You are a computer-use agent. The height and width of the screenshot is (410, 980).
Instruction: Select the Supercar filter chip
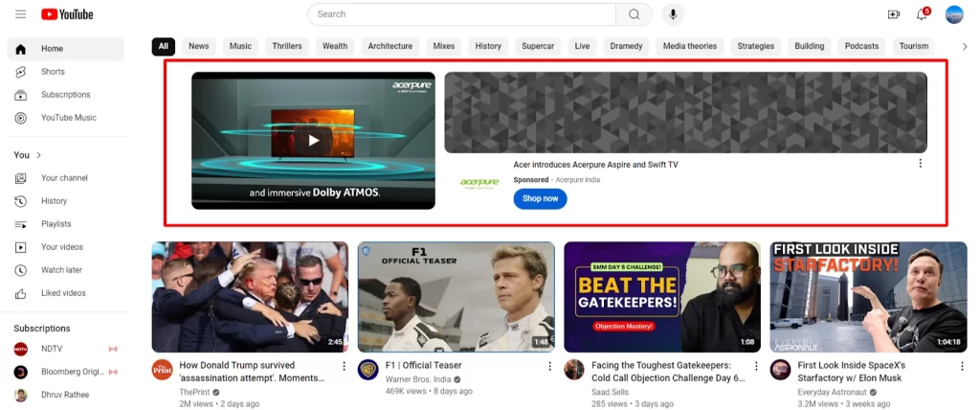tap(538, 46)
